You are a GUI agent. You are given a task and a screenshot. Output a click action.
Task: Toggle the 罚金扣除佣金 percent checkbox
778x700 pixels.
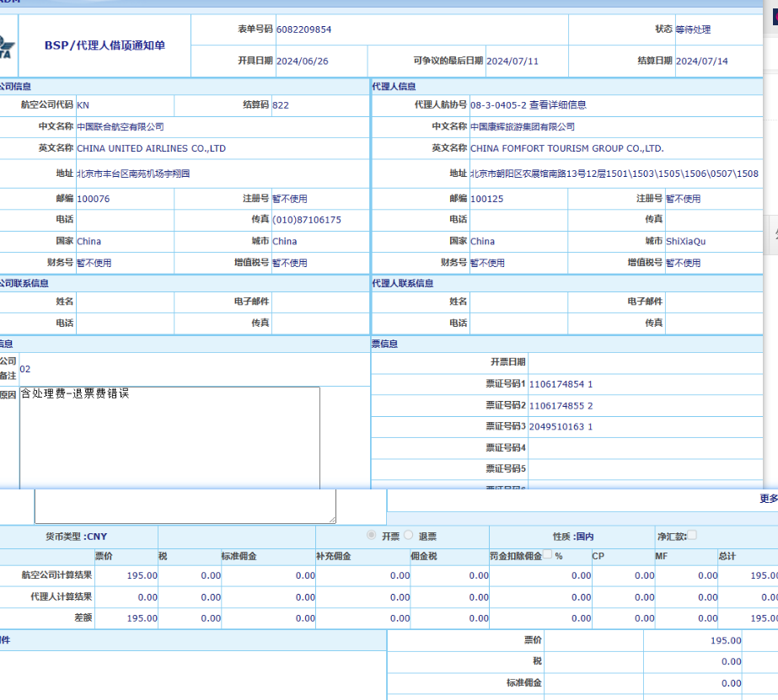(548, 555)
